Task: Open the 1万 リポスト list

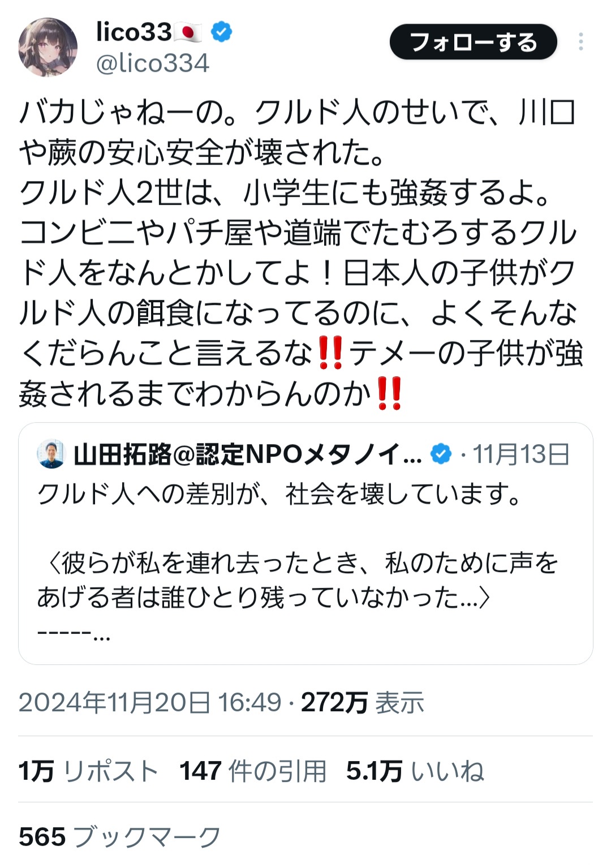Action: (88, 771)
